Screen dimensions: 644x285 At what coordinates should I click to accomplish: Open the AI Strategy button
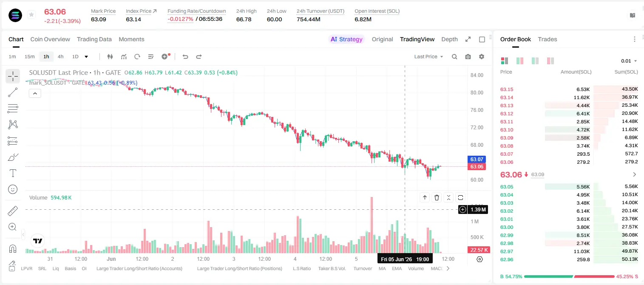pyautogui.click(x=346, y=39)
